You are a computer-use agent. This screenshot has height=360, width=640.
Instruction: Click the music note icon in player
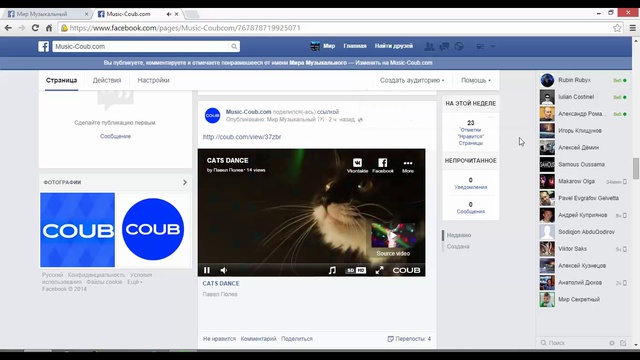[x=332, y=270]
